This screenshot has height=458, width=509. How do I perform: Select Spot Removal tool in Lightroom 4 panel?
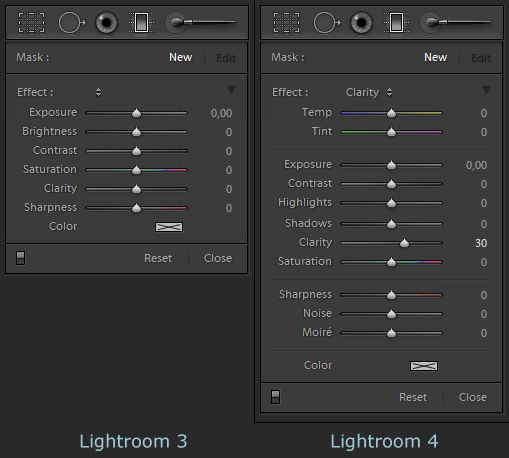(x=327, y=23)
